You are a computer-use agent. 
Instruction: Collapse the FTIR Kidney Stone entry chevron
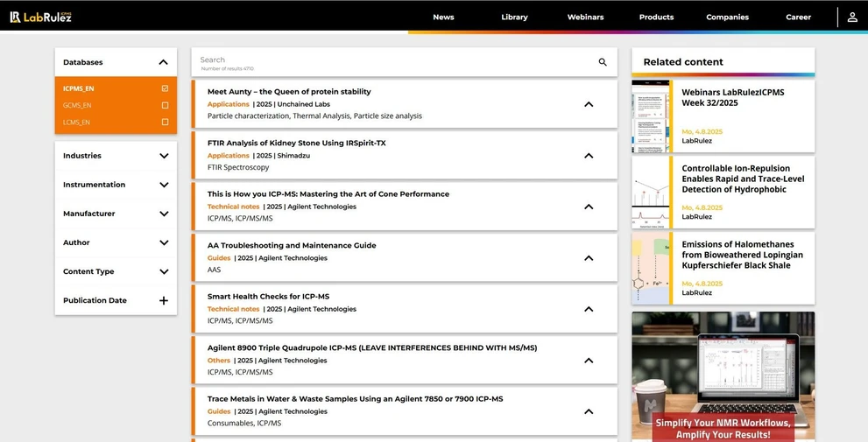click(589, 156)
